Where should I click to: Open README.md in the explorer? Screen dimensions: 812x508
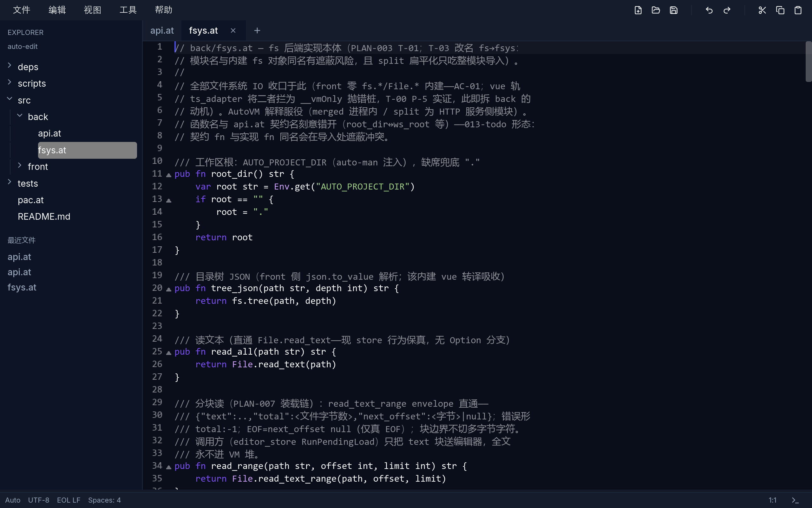point(44,216)
